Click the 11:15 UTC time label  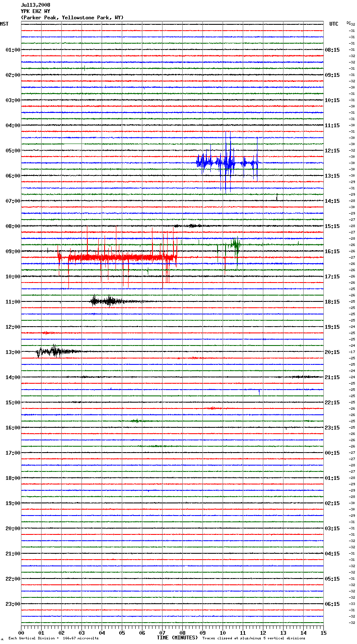click(332, 126)
